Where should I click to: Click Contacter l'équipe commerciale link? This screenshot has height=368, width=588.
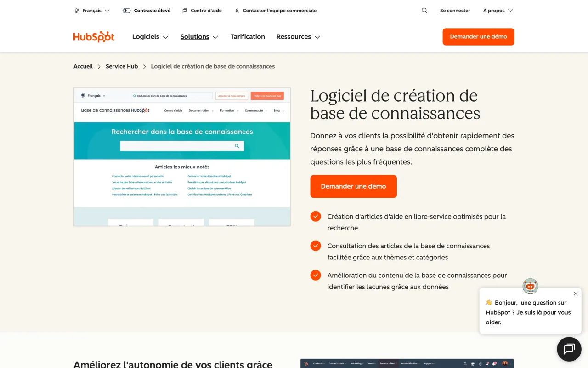(x=280, y=11)
